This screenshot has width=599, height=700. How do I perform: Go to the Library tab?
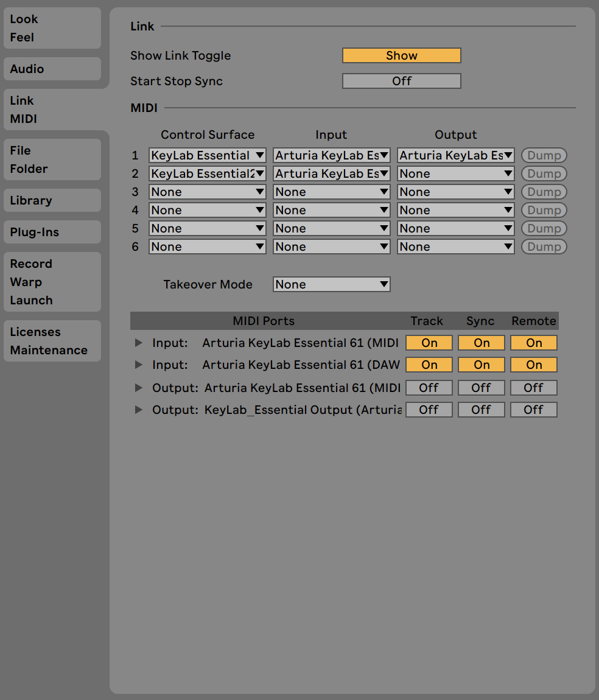[x=52, y=200]
